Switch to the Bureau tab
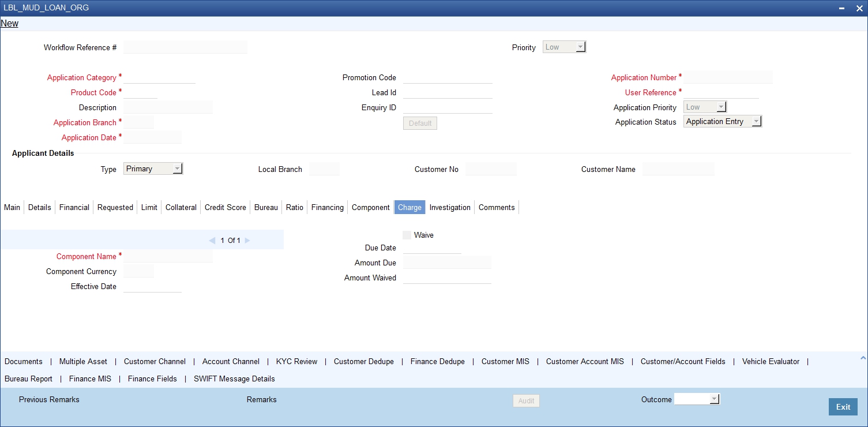This screenshot has height=427, width=868. point(266,207)
